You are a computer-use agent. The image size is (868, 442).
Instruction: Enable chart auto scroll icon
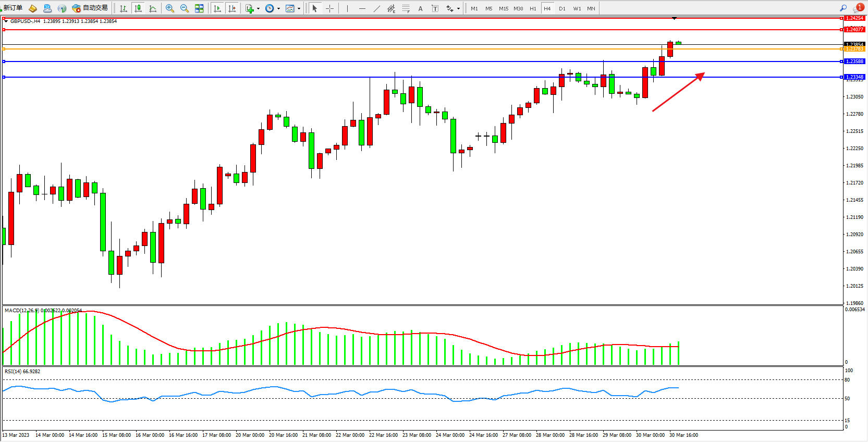[217, 8]
